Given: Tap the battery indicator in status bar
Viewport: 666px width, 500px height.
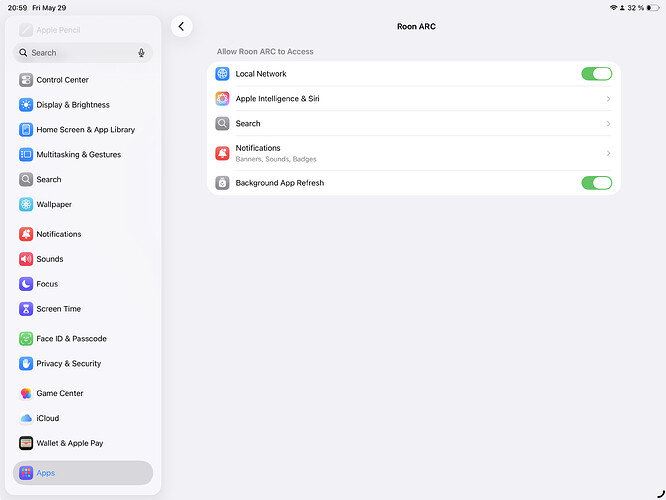Looking at the screenshot, I should click(653, 8).
